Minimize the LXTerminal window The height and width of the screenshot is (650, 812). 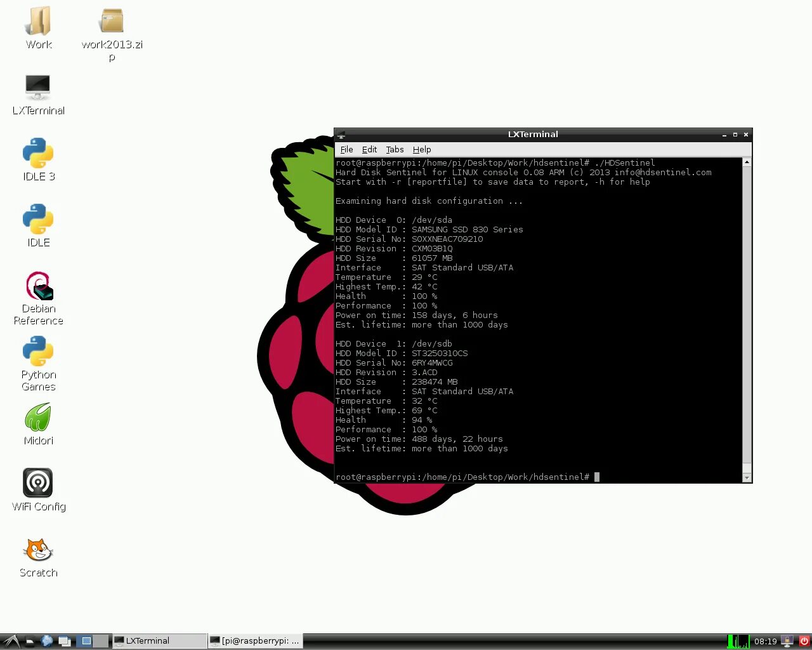pyautogui.click(x=724, y=135)
